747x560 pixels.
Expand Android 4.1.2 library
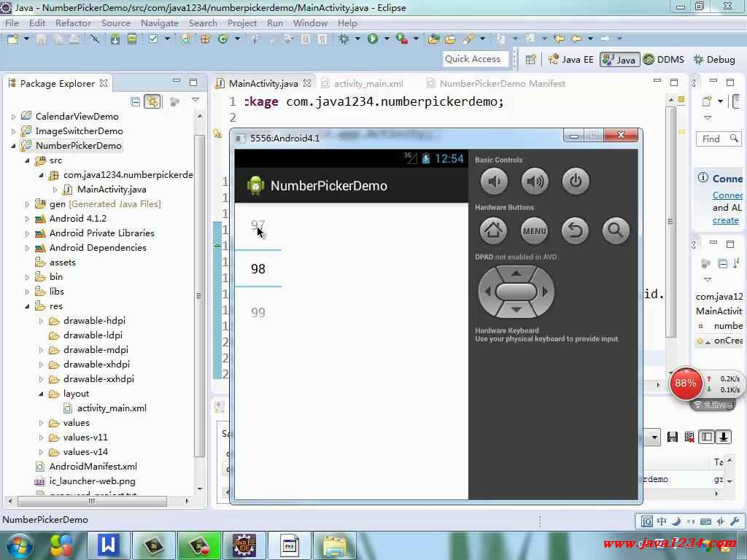(x=27, y=219)
